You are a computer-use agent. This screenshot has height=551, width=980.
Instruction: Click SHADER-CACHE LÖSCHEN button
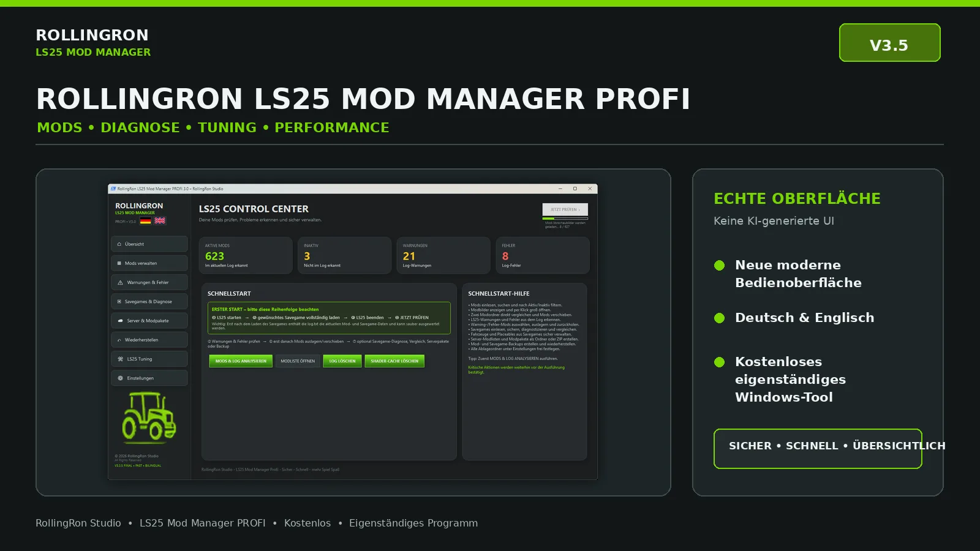point(394,361)
